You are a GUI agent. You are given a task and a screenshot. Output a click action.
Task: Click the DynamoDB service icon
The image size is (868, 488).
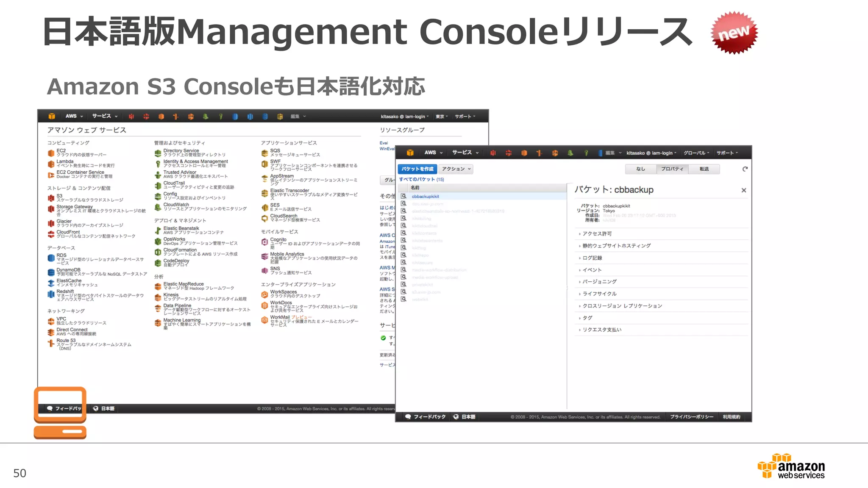(x=51, y=272)
